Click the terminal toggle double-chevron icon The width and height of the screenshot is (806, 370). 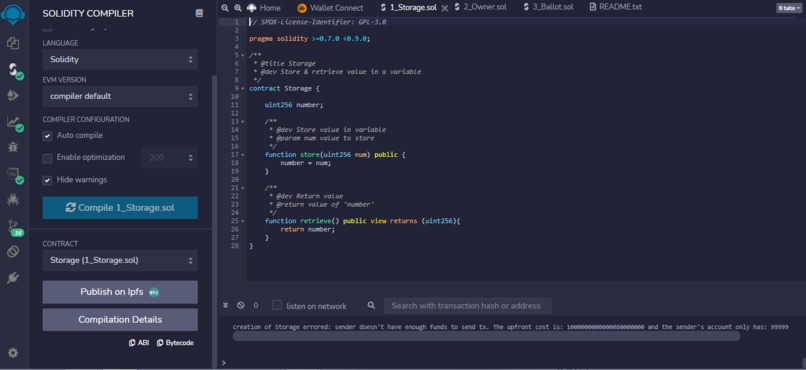click(x=225, y=305)
